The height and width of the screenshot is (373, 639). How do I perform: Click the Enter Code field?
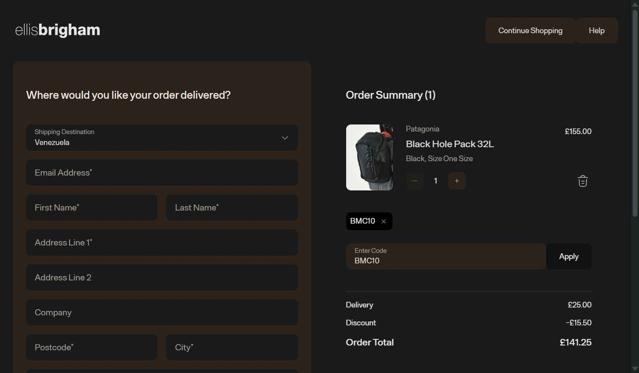point(446,256)
